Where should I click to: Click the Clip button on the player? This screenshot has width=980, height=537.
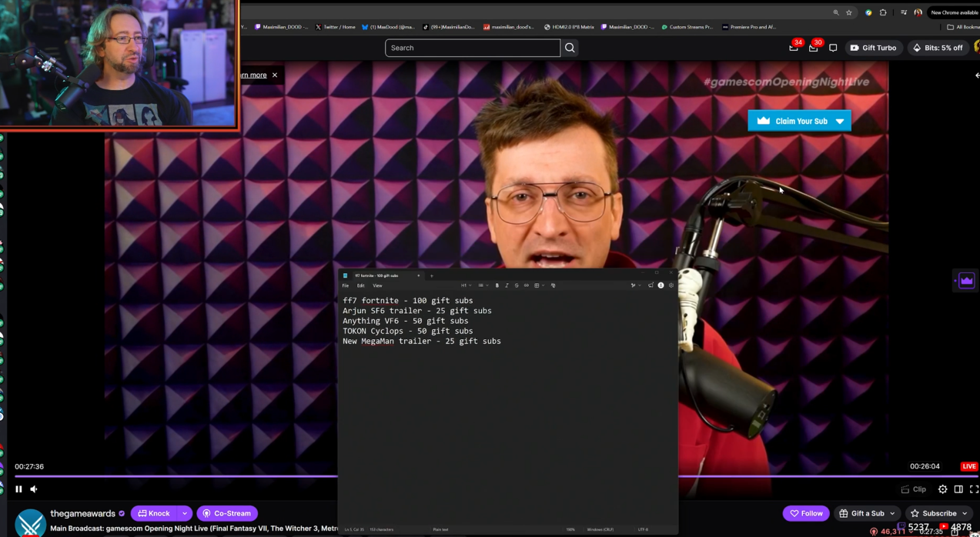914,489
